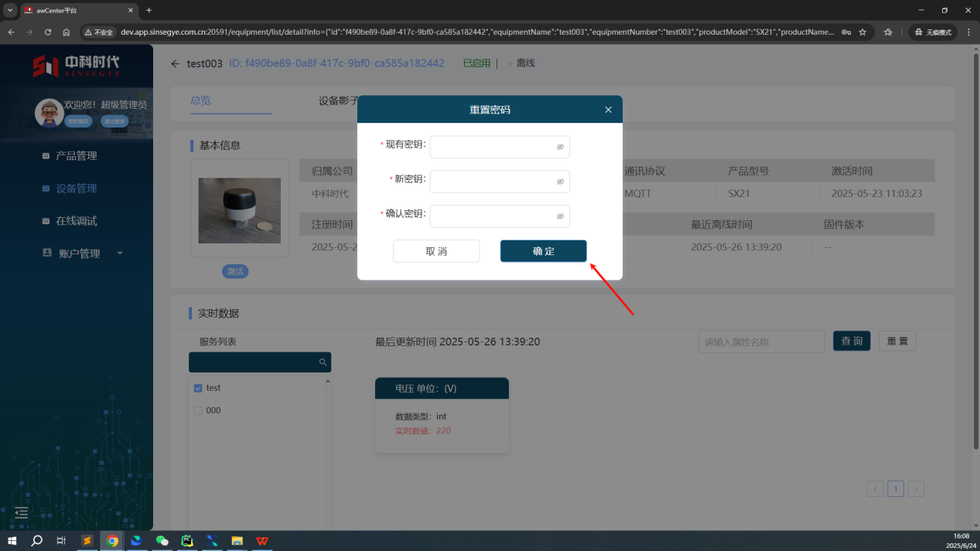980x551 pixels.
Task: Uncheck the test service checkbox
Action: click(198, 388)
